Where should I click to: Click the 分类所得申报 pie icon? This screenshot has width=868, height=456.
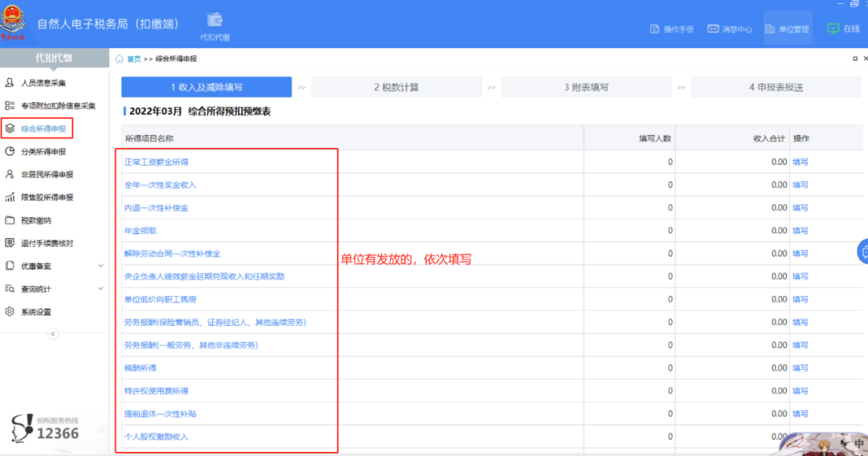10,151
